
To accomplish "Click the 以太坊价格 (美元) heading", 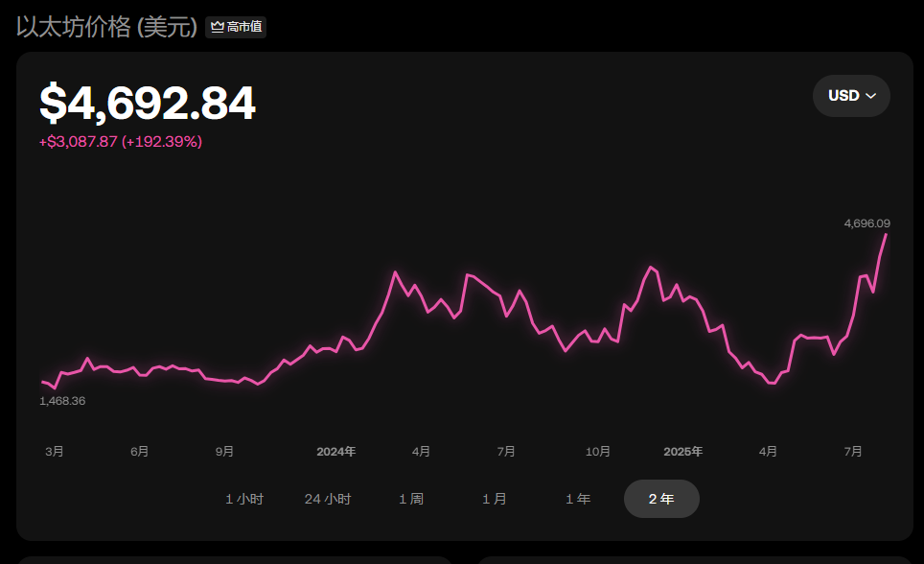I will coord(106,27).
